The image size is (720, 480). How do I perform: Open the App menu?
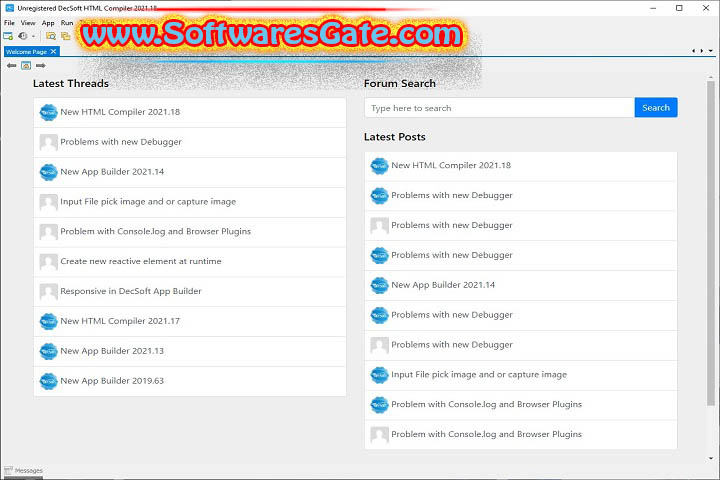[48, 23]
